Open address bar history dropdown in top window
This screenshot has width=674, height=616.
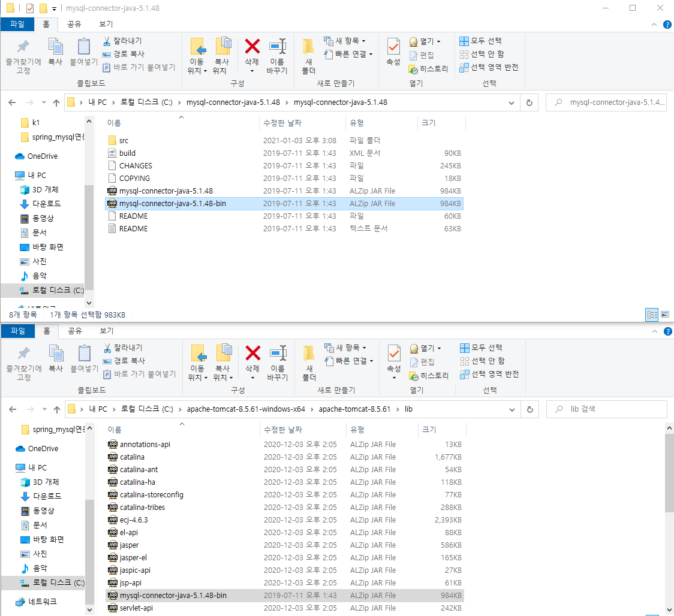tap(511, 102)
